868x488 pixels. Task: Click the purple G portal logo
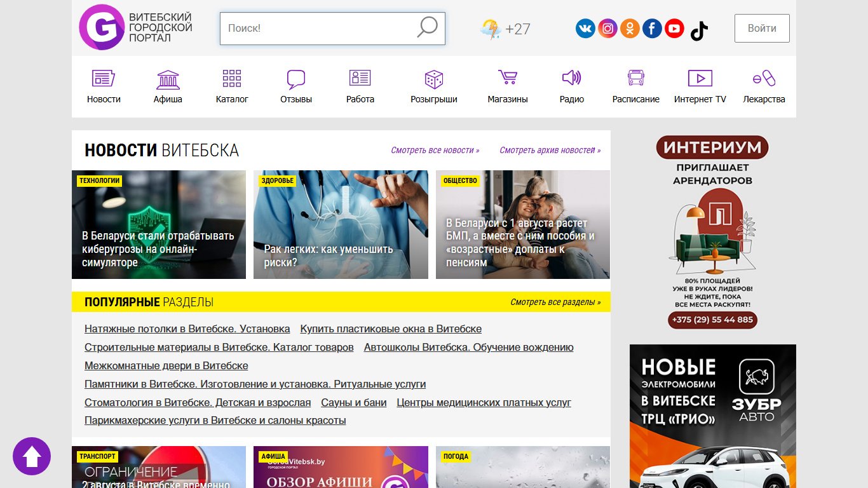point(102,27)
